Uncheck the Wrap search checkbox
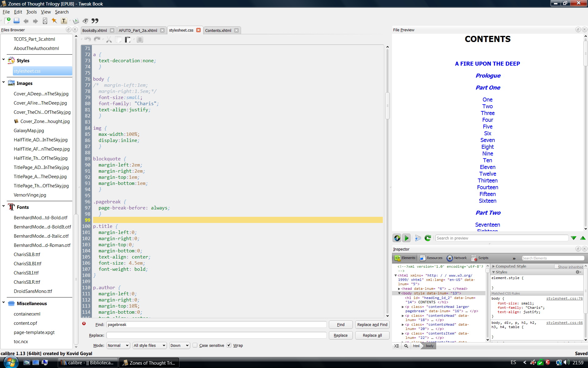 229,345
